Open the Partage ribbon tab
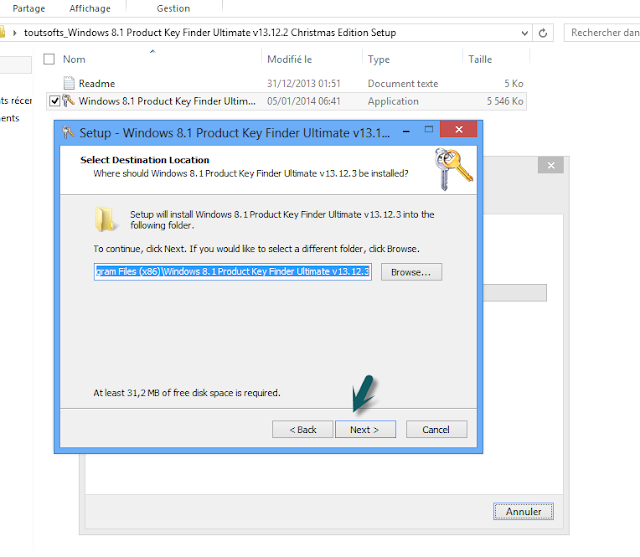This screenshot has width=640, height=557. pos(29,9)
